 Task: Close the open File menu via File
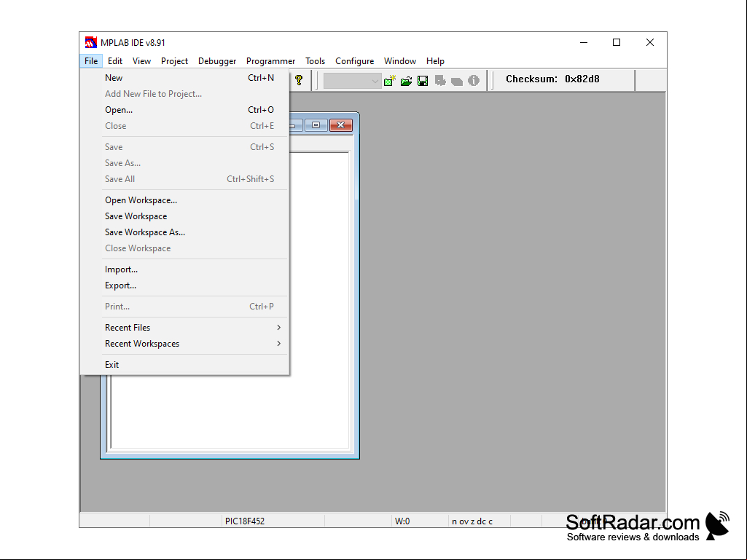pos(91,61)
